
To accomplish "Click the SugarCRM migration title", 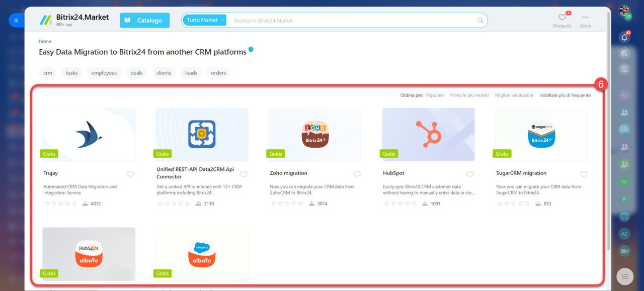I will click(521, 173).
